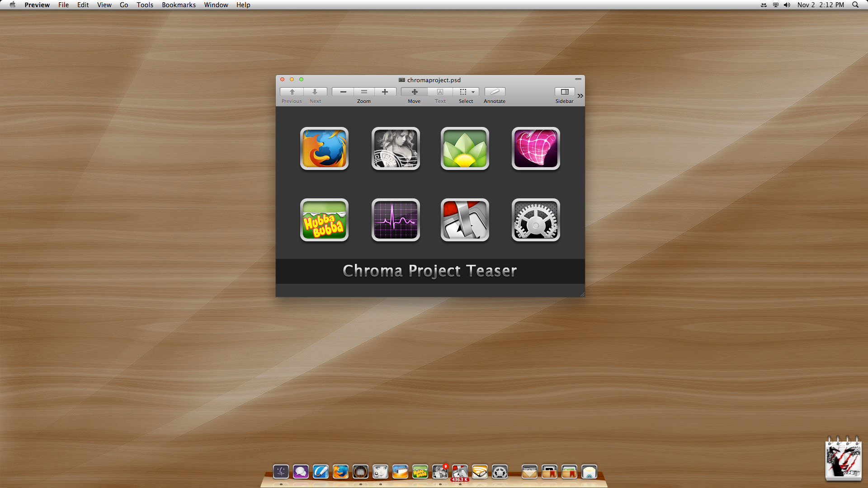
Task: Open the Window menu
Action: point(216,5)
